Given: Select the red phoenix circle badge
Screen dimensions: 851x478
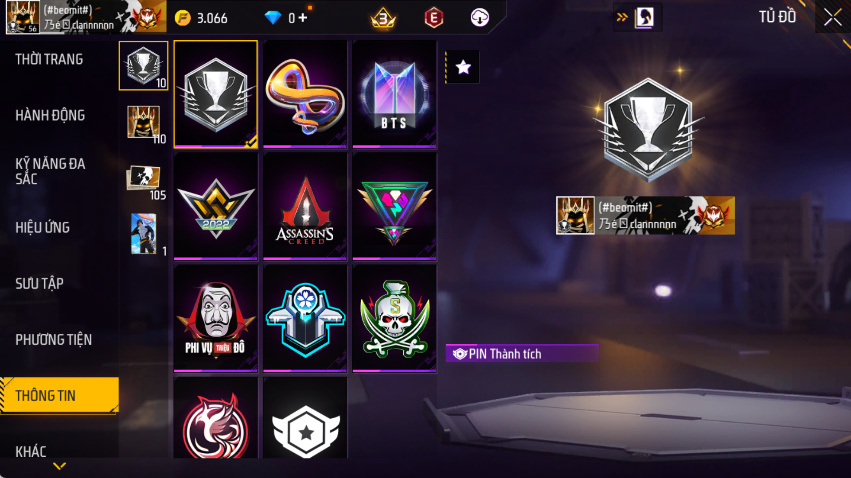Looking at the screenshot, I should click(215, 418).
